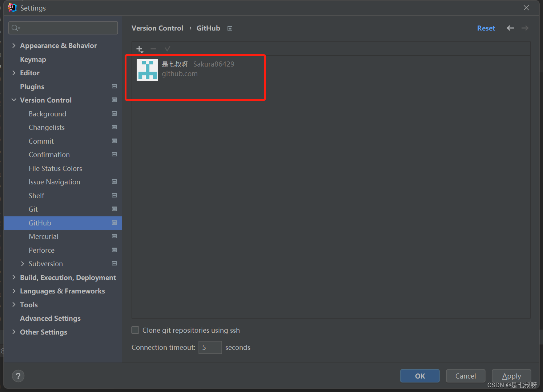Click the project settings icon on Changelists row
Screen dimensions: 543x392
tap(114, 127)
